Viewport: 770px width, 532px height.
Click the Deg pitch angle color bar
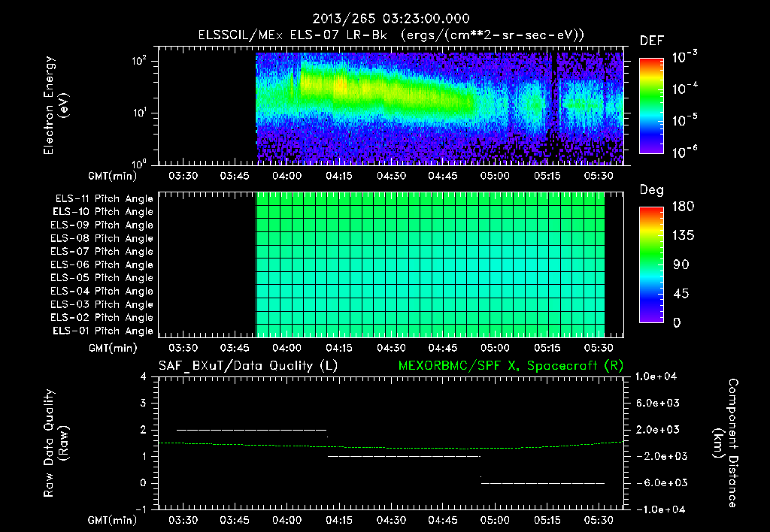(x=651, y=264)
